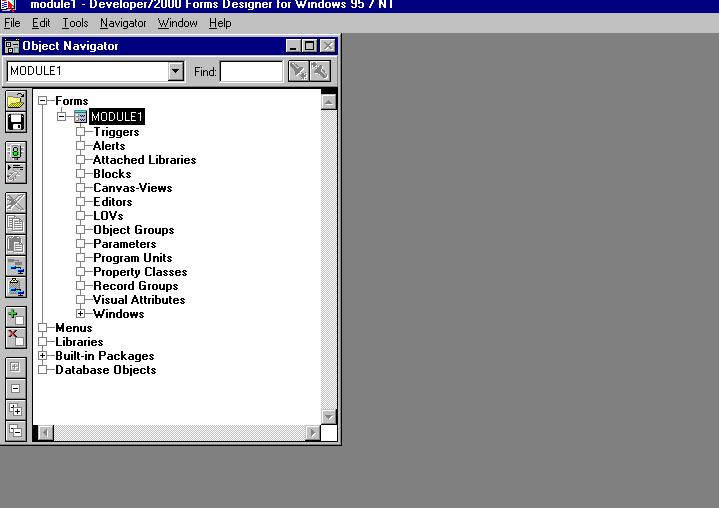The image size is (719, 508).
Task: Select the Property Classes tree item
Action: pos(140,272)
